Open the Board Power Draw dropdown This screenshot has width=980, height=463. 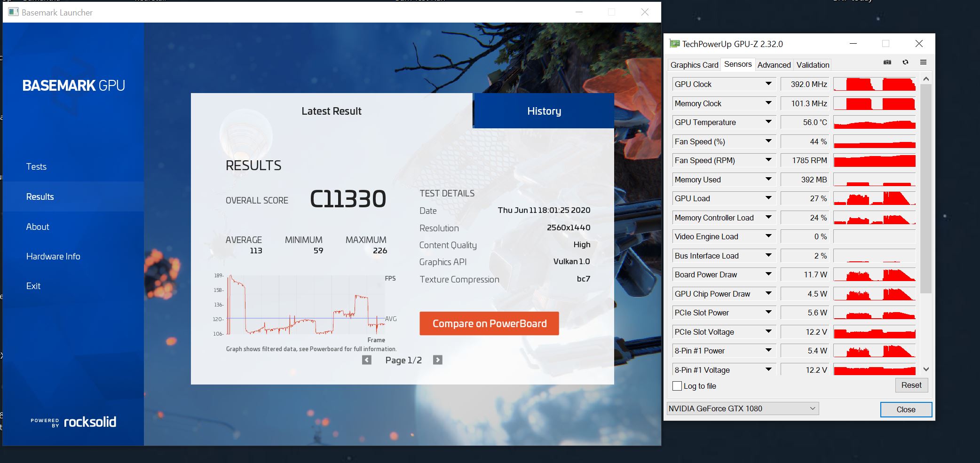(768, 275)
